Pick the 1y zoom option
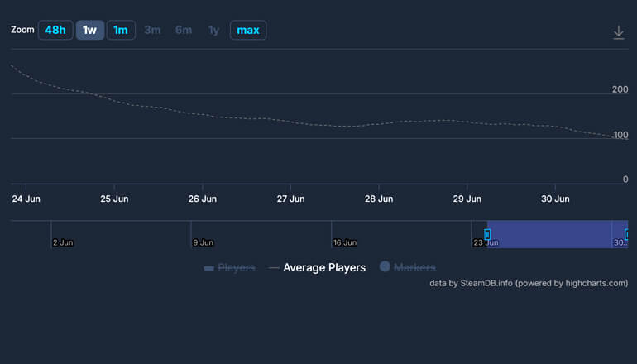Image resolution: width=637 pixels, height=364 pixels. coord(213,31)
